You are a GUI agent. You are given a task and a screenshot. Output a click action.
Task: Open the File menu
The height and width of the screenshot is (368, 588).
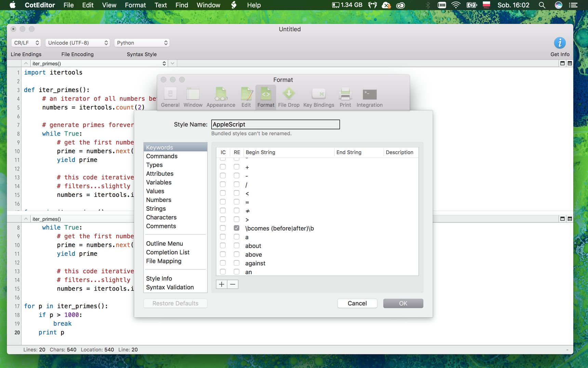68,5
